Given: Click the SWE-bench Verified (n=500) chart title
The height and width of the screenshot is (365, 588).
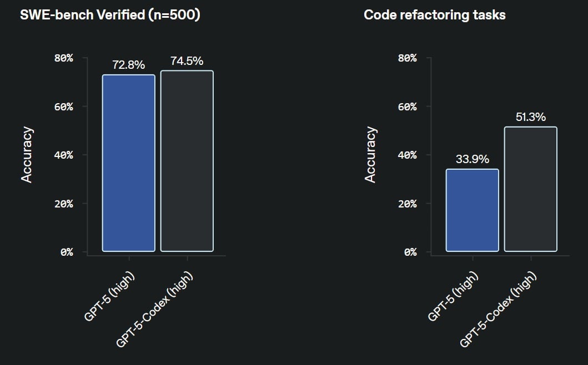Looking at the screenshot, I should point(110,15).
